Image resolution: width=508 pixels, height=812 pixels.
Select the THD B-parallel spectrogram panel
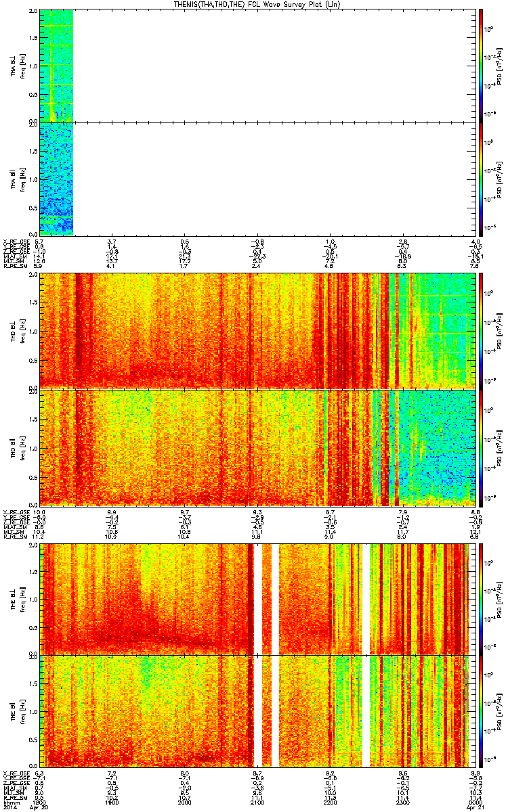tap(257, 447)
